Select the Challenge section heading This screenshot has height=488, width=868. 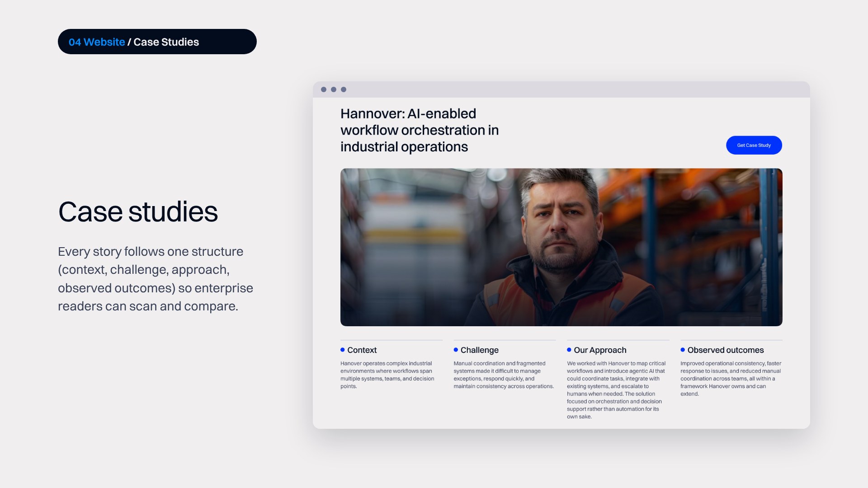pyautogui.click(x=479, y=350)
